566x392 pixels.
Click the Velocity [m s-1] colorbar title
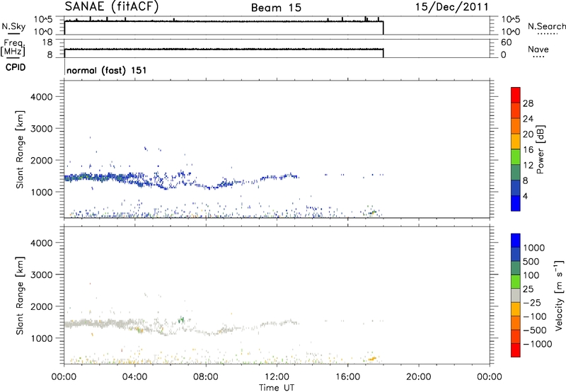pos(559,295)
